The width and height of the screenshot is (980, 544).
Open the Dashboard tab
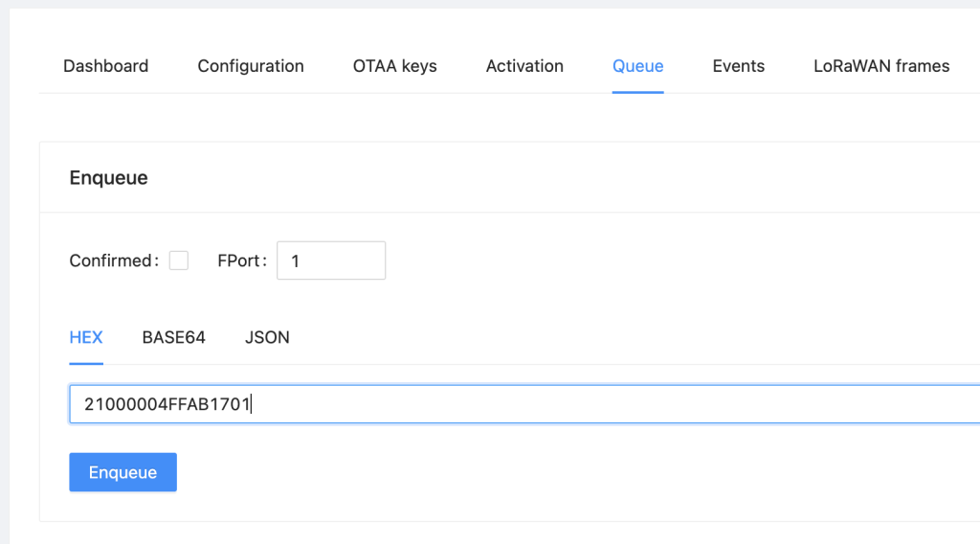pos(105,66)
